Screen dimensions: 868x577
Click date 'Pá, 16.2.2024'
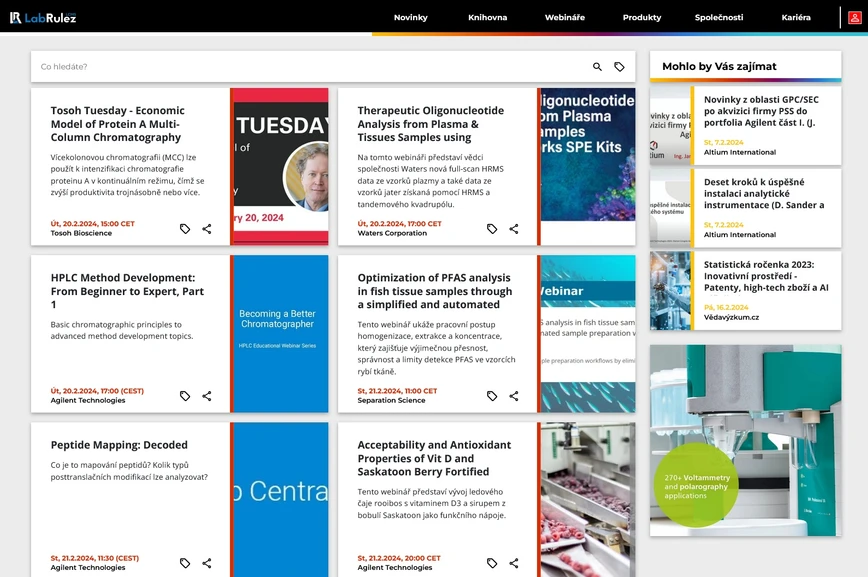(726, 307)
